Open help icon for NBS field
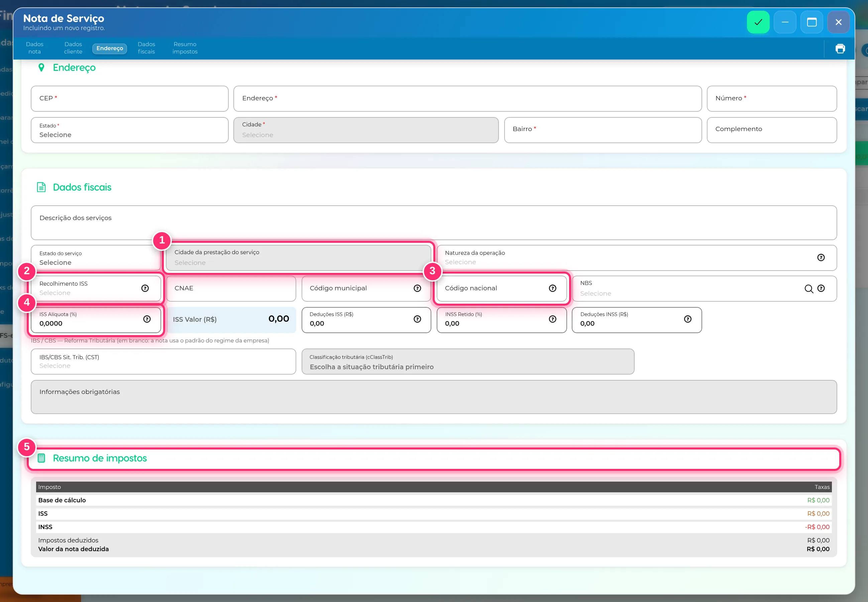Viewport: 868px width, 602px height. (x=821, y=289)
